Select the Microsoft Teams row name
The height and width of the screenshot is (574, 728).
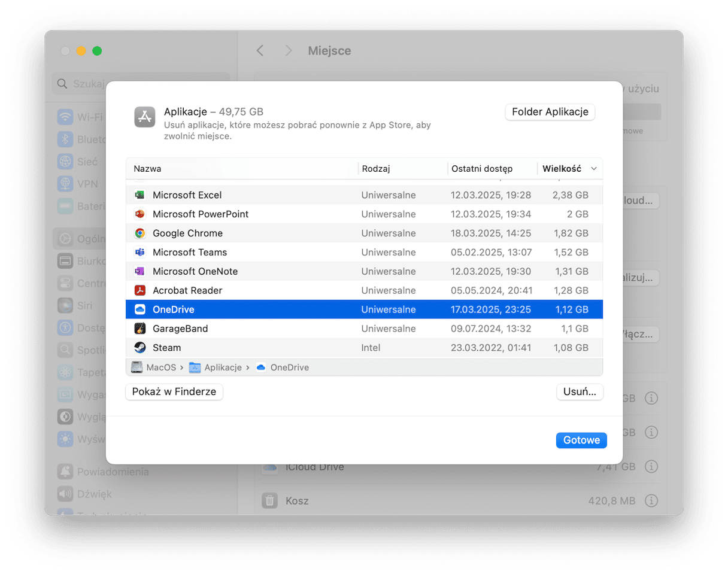pyautogui.click(x=190, y=253)
